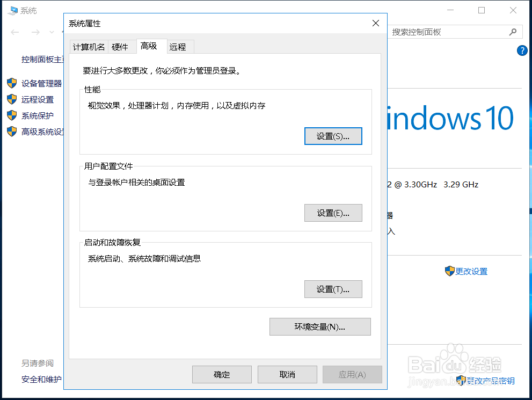The height and width of the screenshot is (400, 532).
Task: Open performance settings via 设置(S) button
Action: coord(333,136)
